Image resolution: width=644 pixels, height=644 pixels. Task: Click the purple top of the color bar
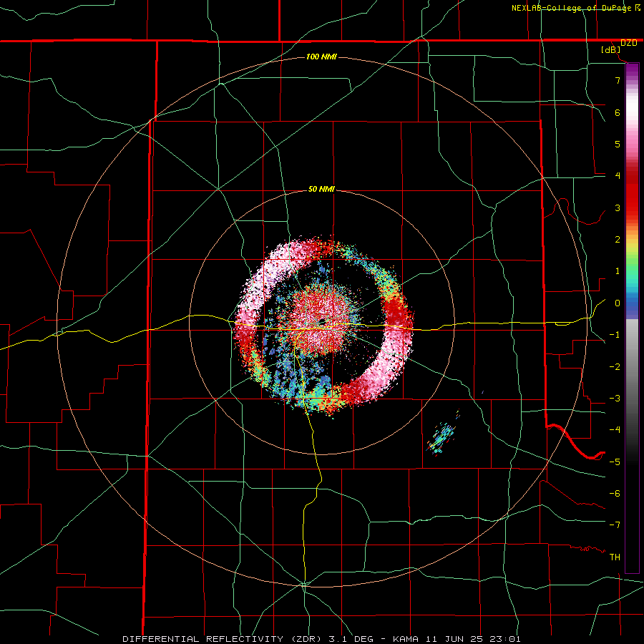tap(632, 70)
